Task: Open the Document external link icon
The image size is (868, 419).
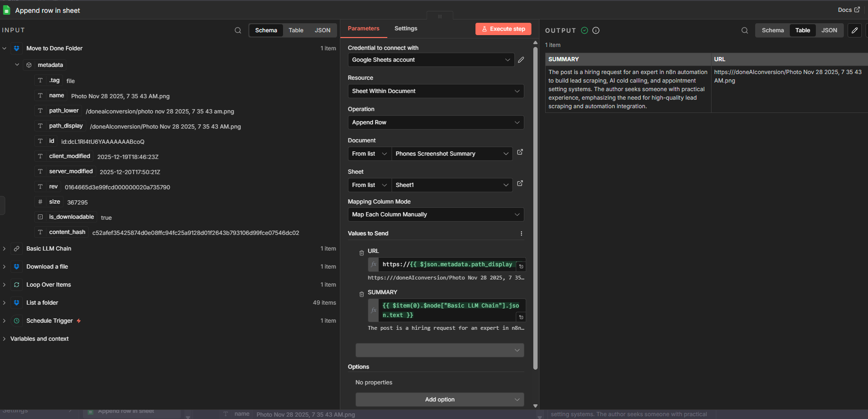Action: click(520, 152)
